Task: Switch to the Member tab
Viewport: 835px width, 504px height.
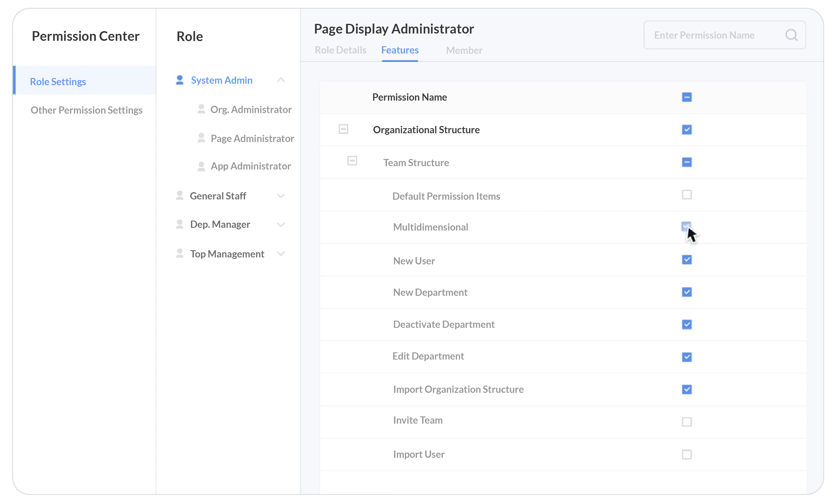Action: click(464, 50)
